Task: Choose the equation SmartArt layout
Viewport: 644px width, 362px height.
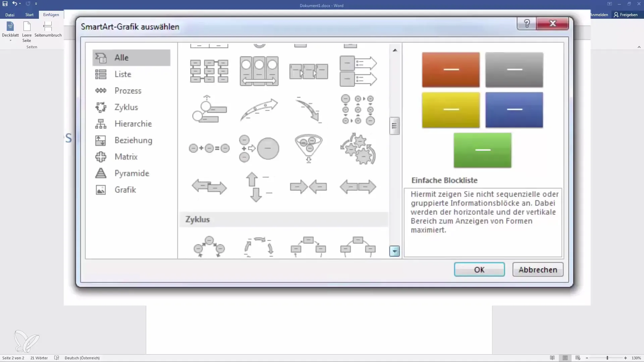Action: (209, 148)
